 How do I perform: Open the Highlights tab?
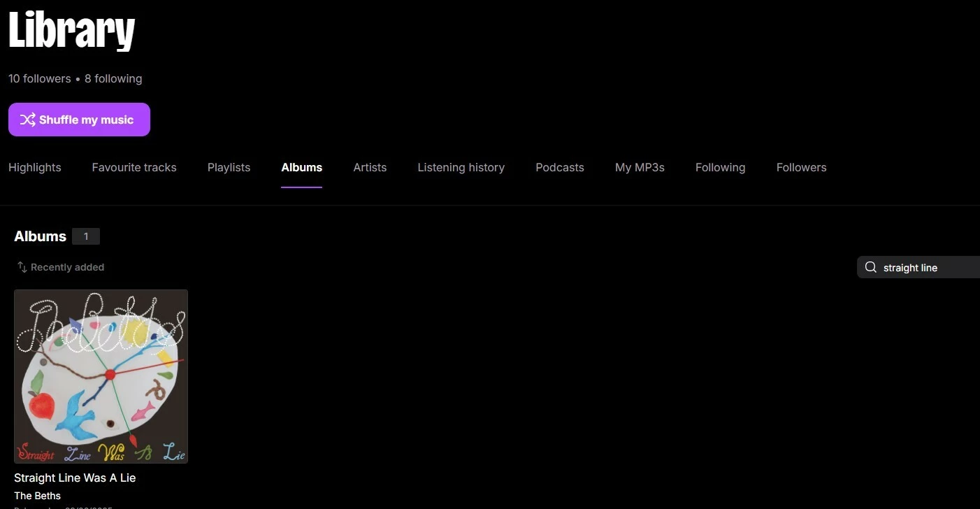[35, 168]
